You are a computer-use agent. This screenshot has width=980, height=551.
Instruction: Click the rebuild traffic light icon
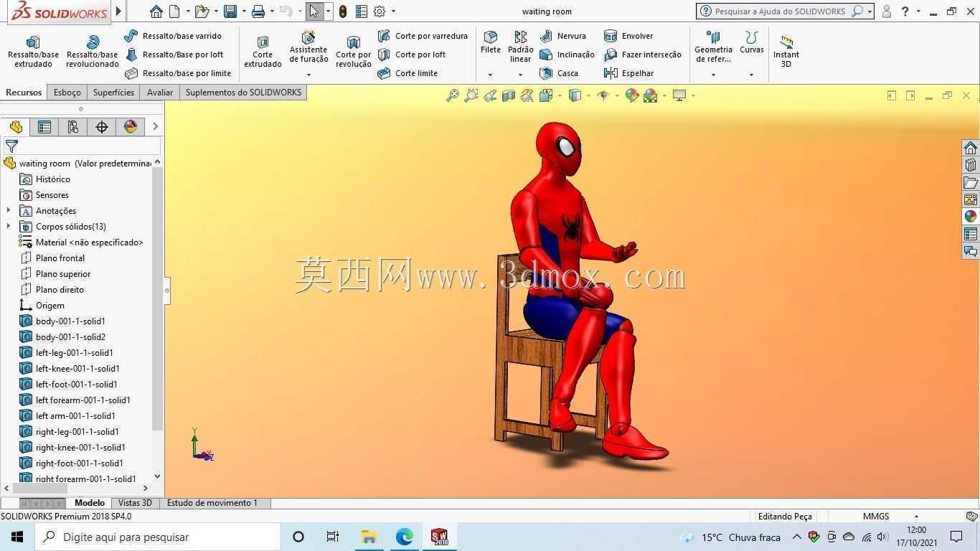click(343, 11)
